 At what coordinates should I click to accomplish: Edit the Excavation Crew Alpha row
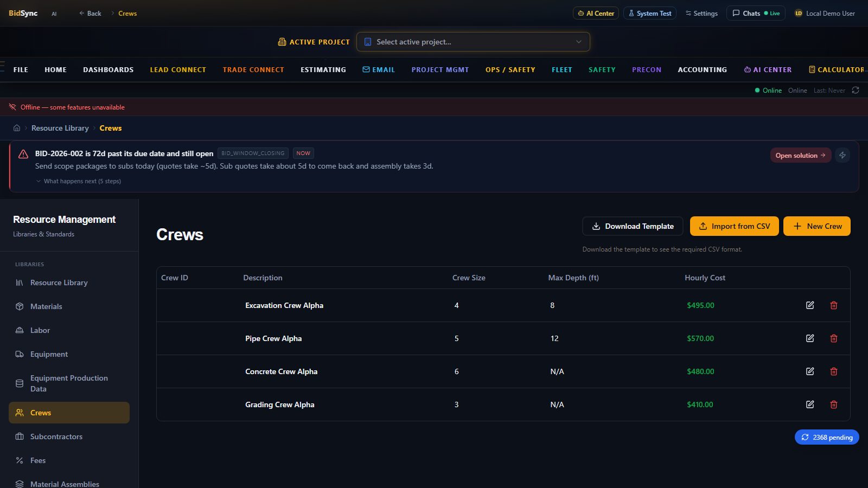810,305
